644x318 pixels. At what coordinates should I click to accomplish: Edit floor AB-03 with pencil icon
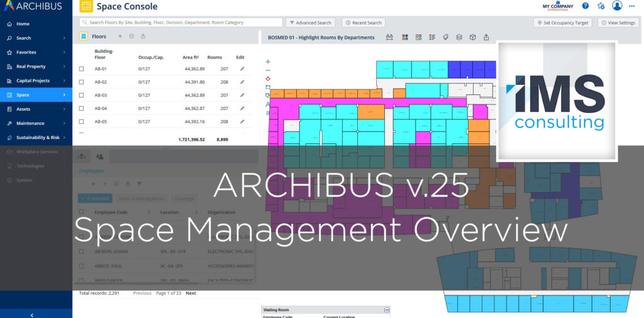pos(242,95)
